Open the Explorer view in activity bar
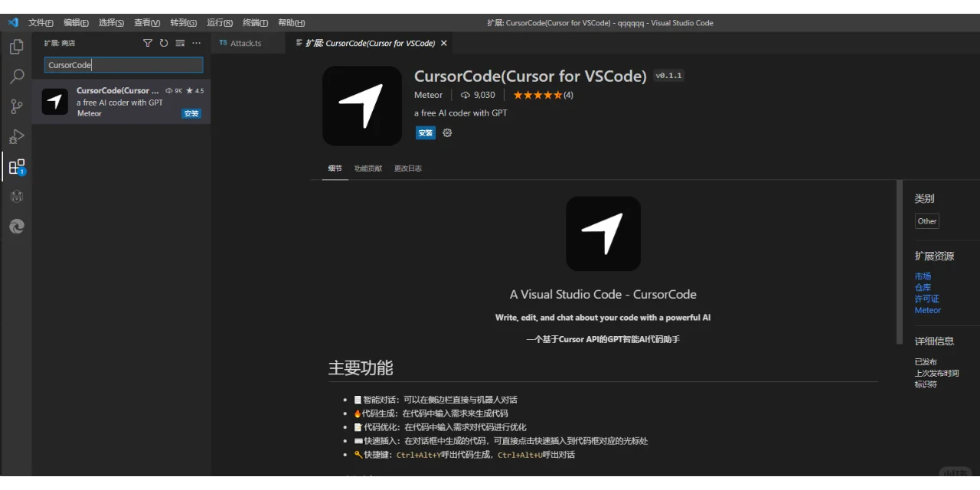This screenshot has width=980, height=490. point(16,47)
